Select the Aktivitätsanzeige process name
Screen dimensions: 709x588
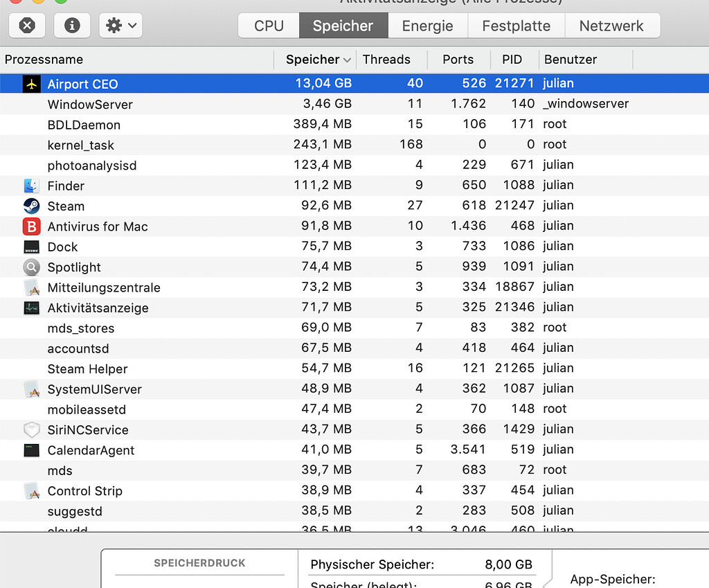[98, 308]
